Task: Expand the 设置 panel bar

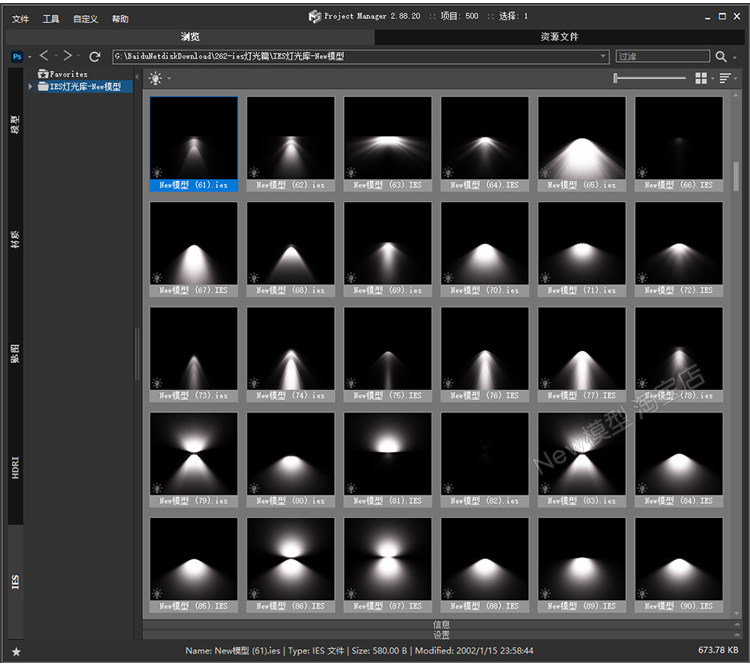Action: click(x=441, y=635)
